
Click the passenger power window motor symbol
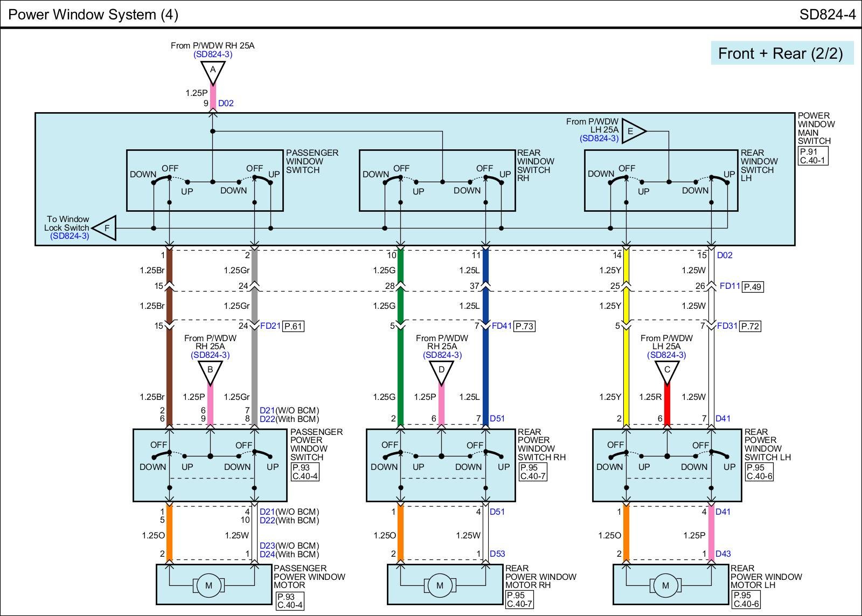(x=208, y=585)
